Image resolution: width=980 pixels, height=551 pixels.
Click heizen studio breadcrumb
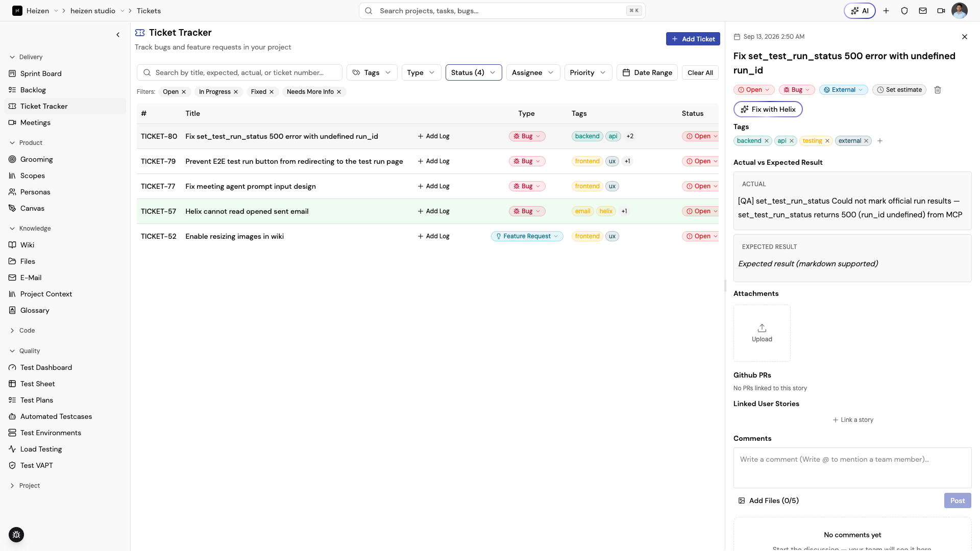tap(93, 11)
